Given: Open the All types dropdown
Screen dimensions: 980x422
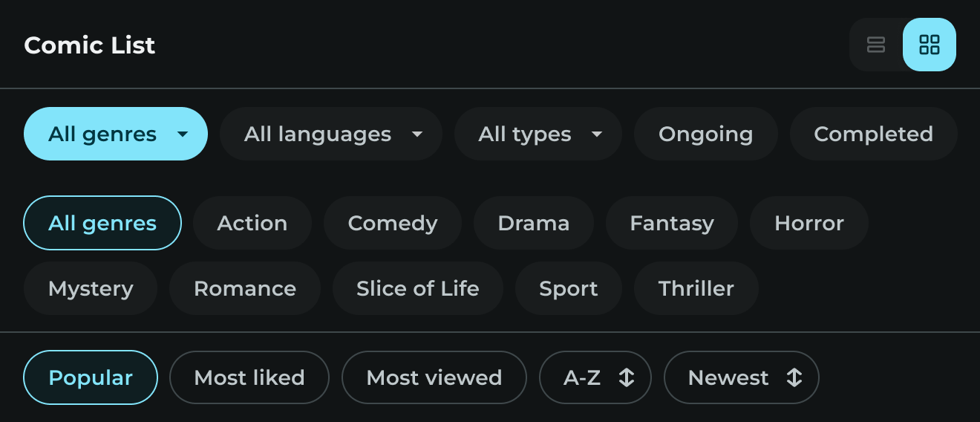Looking at the screenshot, I should 538,134.
